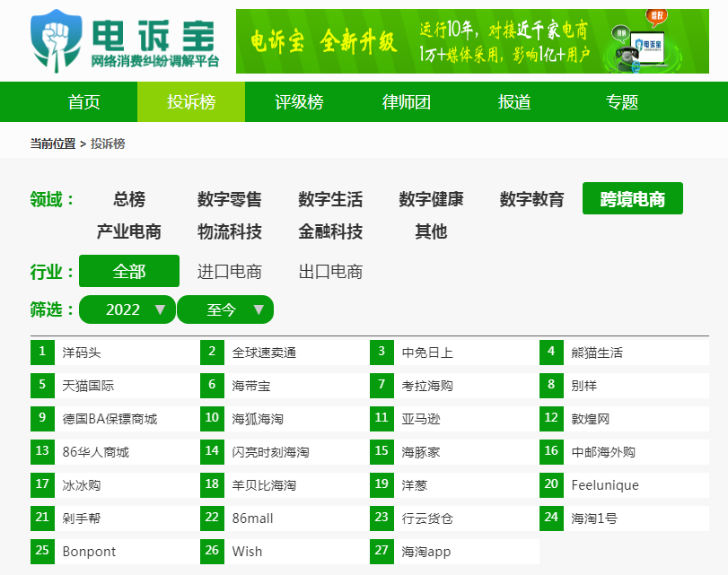Click the green rank badge for 全球速卖通
Image resolution: width=728 pixels, height=575 pixels.
coord(212,353)
